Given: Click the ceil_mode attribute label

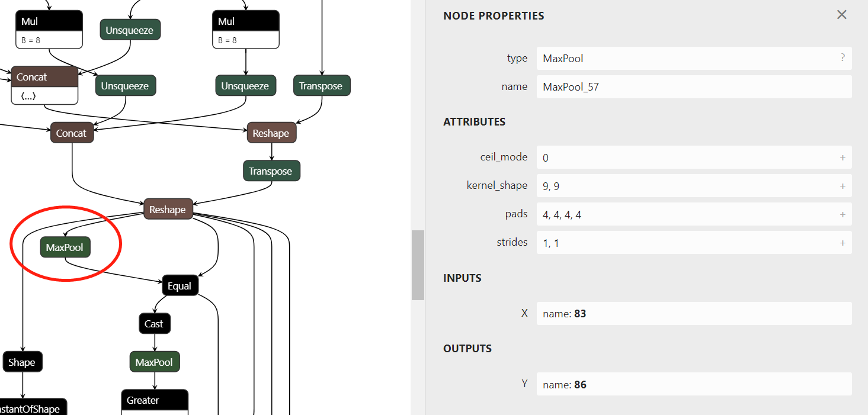Looking at the screenshot, I should coord(504,157).
